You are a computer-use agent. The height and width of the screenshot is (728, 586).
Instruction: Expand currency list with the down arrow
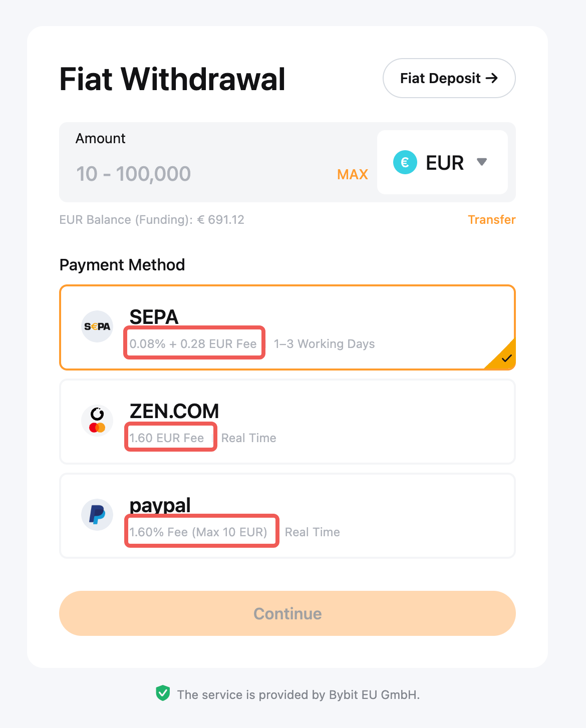click(x=482, y=162)
